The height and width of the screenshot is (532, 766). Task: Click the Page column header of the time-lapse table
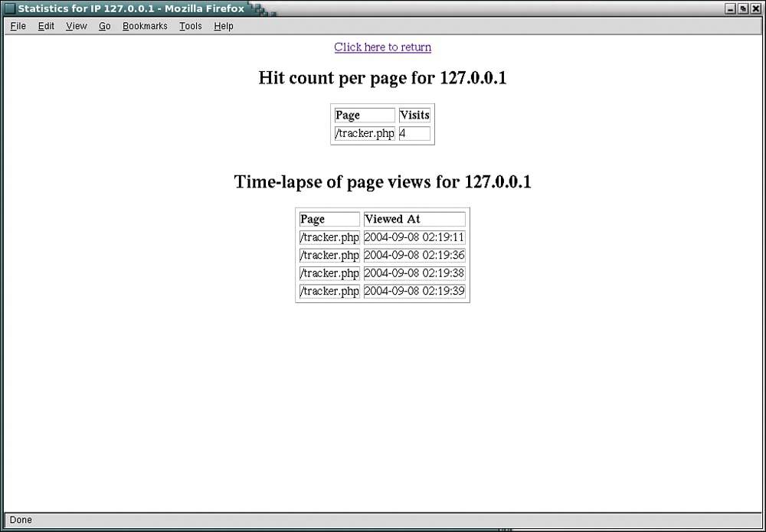329,219
